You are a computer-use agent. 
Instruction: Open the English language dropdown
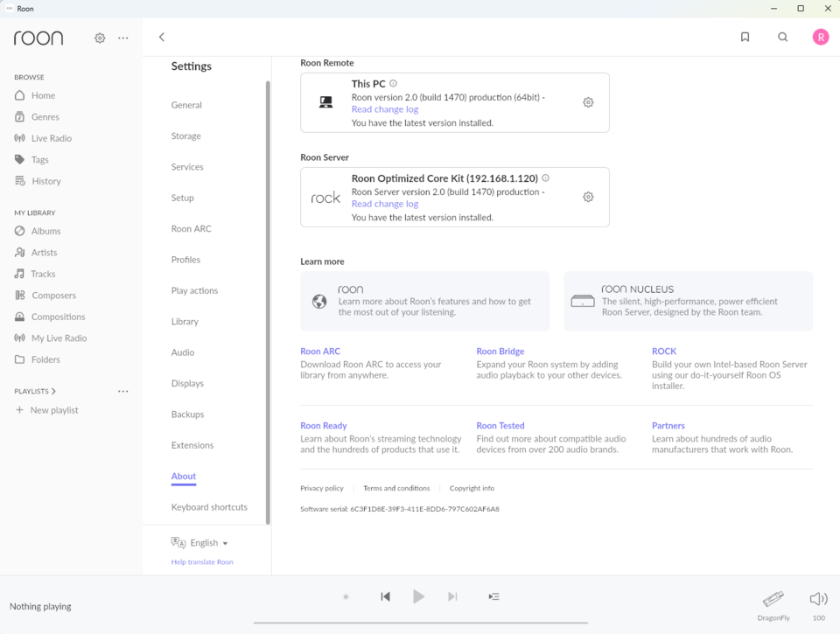[199, 542]
